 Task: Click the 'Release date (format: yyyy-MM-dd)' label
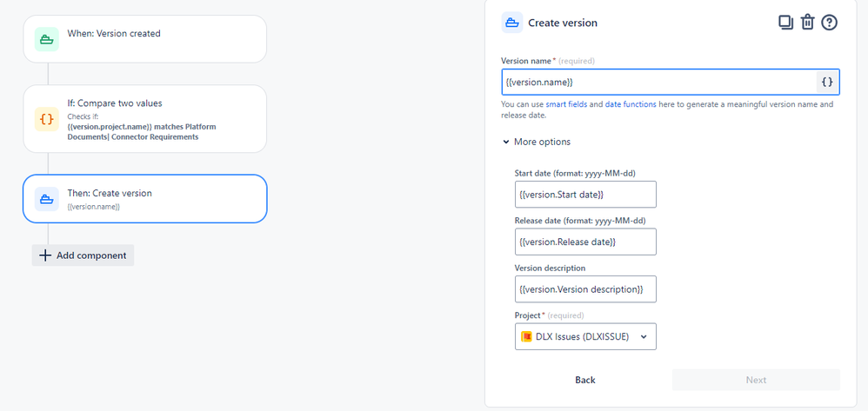(580, 220)
